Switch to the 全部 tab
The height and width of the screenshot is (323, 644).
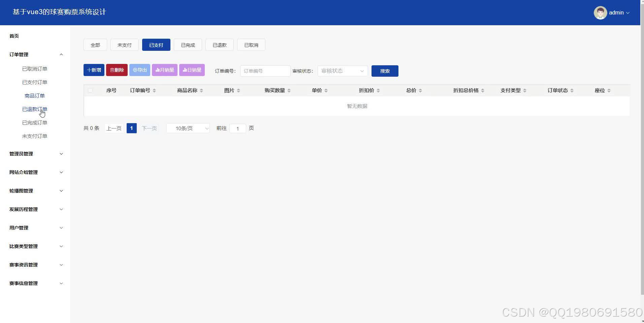click(x=95, y=44)
